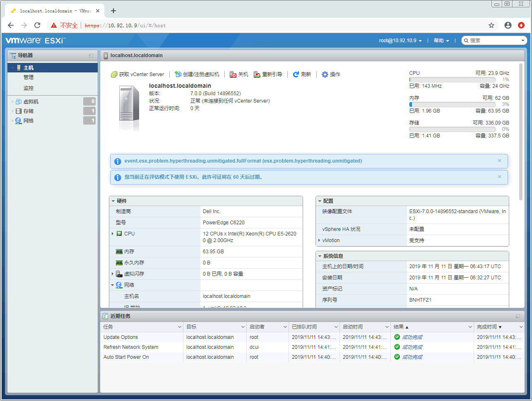Screen dimensions: 532x401
Task: Maximize the Recent Tasks panel
Action: click(518, 317)
